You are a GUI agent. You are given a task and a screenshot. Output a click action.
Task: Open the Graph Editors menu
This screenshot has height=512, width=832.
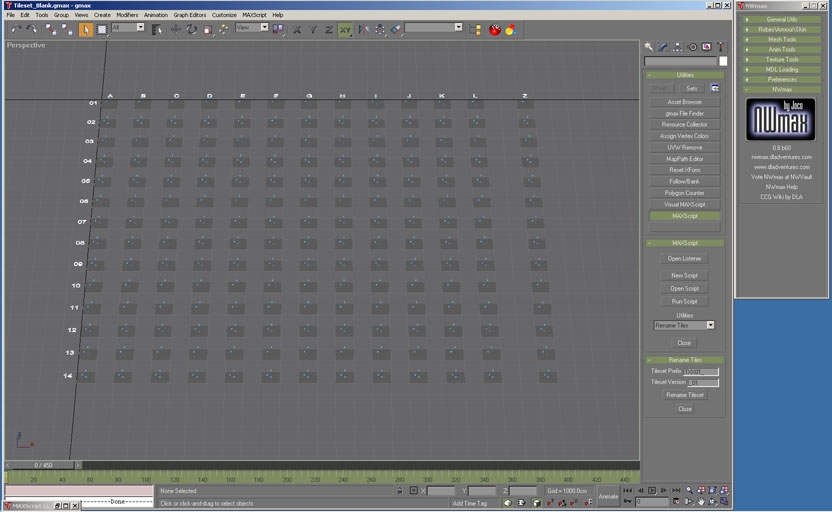click(189, 15)
